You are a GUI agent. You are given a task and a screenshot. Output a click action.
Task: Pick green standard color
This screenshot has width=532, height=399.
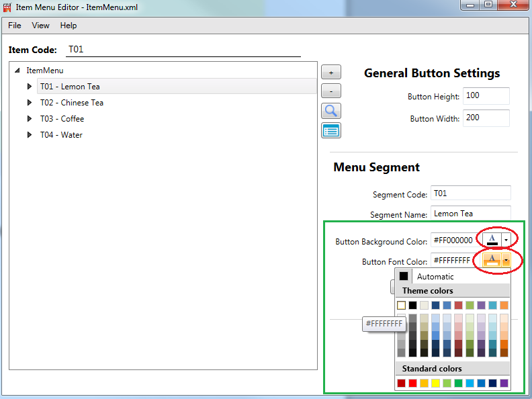[x=458, y=383]
